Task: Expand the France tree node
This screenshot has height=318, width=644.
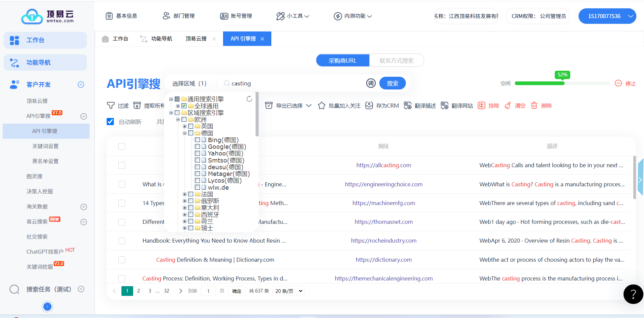Action: [184, 194]
